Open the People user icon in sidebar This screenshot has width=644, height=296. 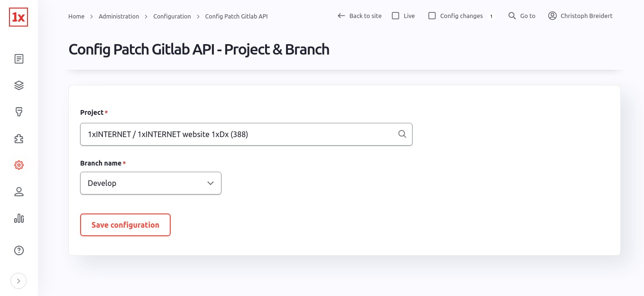pyautogui.click(x=19, y=192)
